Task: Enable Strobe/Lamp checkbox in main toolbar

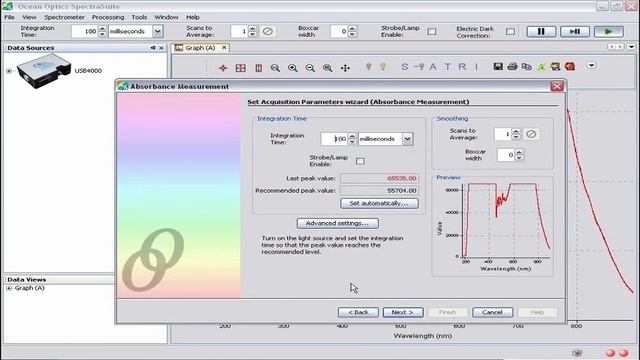Action: point(432,31)
